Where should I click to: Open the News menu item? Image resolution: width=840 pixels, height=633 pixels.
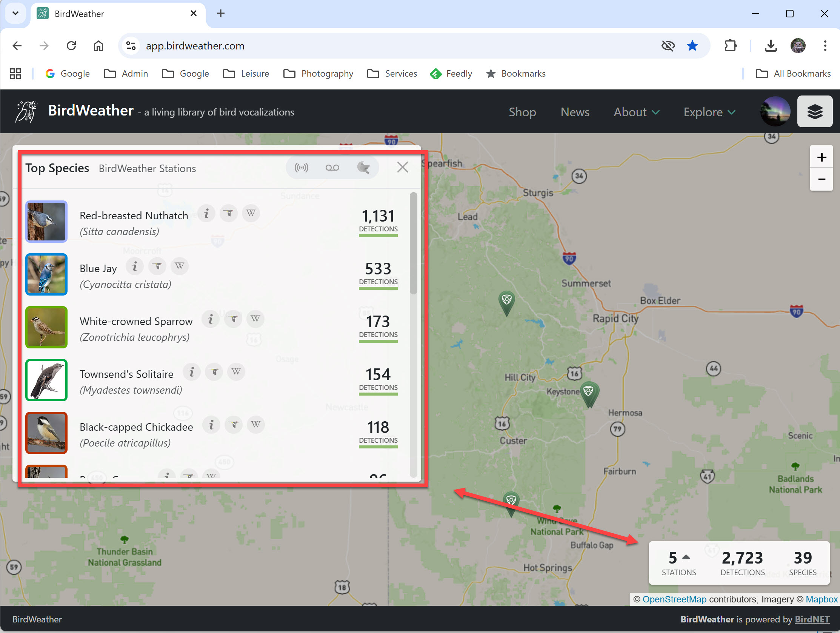point(575,112)
